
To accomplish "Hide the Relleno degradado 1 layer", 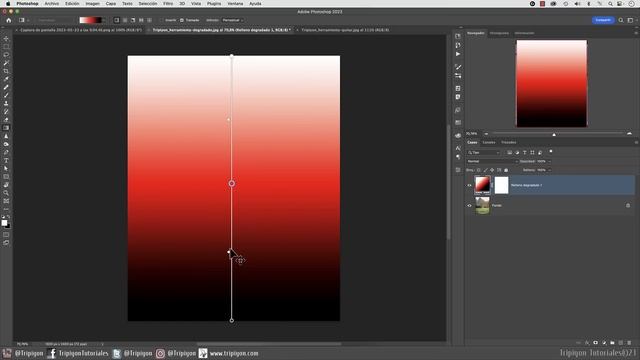I will [469, 185].
